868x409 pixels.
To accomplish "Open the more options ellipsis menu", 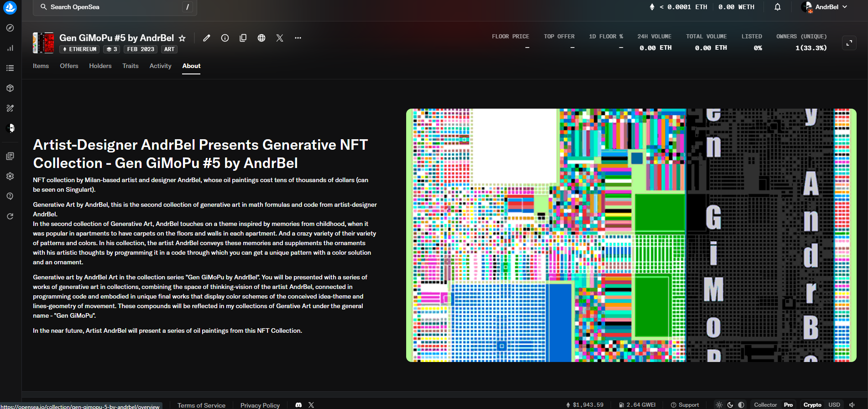I will point(298,38).
